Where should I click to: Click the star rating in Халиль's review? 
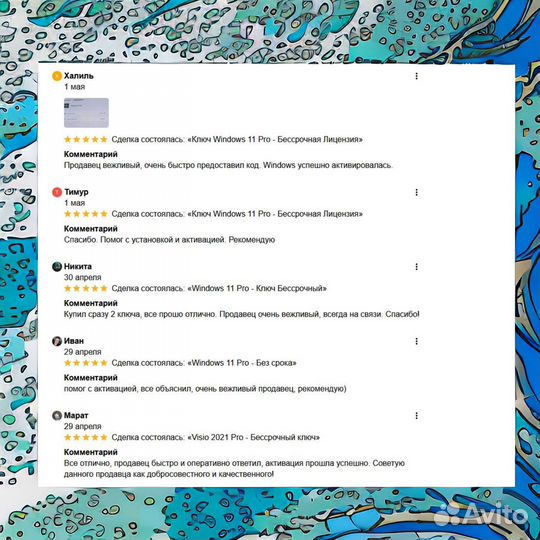(x=86, y=139)
